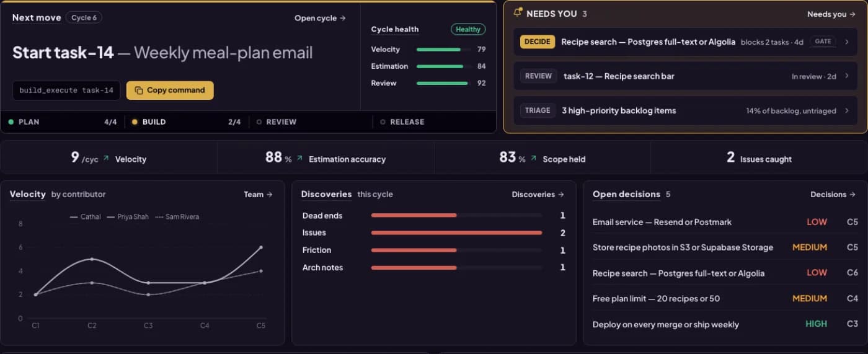
Task: Click the Estimation health progress bar
Action: 443,66
